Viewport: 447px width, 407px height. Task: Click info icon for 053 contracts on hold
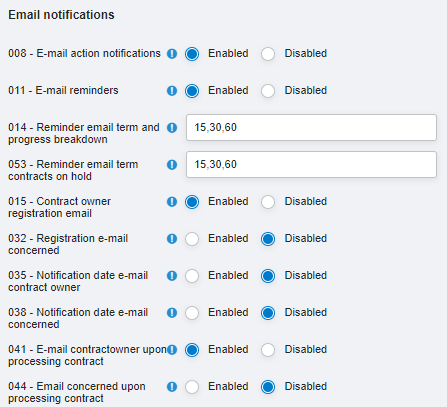(172, 165)
